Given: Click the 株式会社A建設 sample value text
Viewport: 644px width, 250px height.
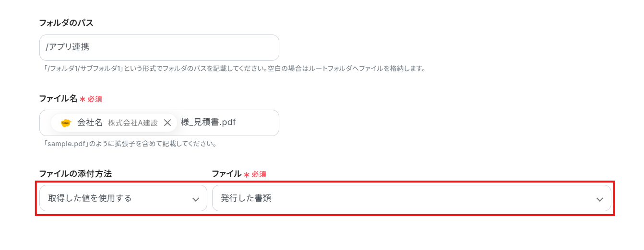Looking at the screenshot, I should coord(133,123).
